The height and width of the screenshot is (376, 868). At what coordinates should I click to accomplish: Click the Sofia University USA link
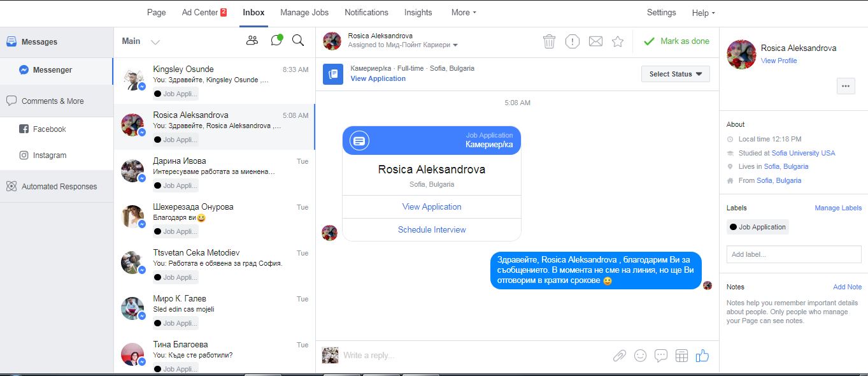803,153
